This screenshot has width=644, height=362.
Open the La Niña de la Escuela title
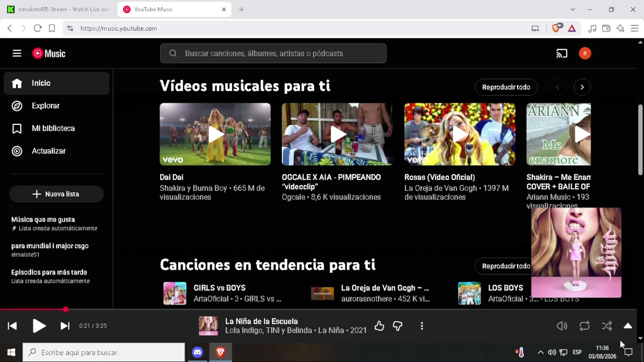(x=262, y=321)
